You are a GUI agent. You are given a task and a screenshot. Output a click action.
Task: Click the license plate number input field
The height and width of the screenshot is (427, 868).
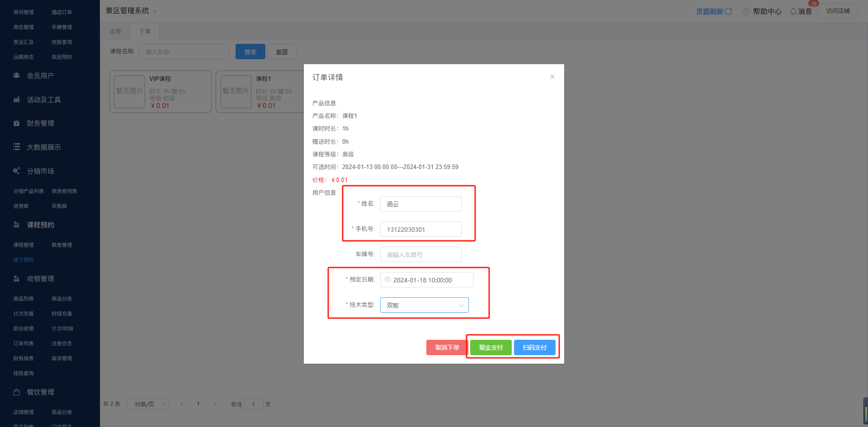(x=420, y=254)
